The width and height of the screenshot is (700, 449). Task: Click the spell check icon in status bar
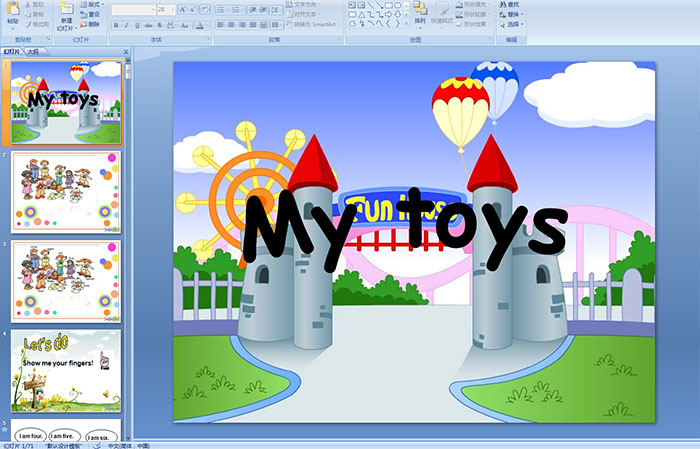point(97,445)
